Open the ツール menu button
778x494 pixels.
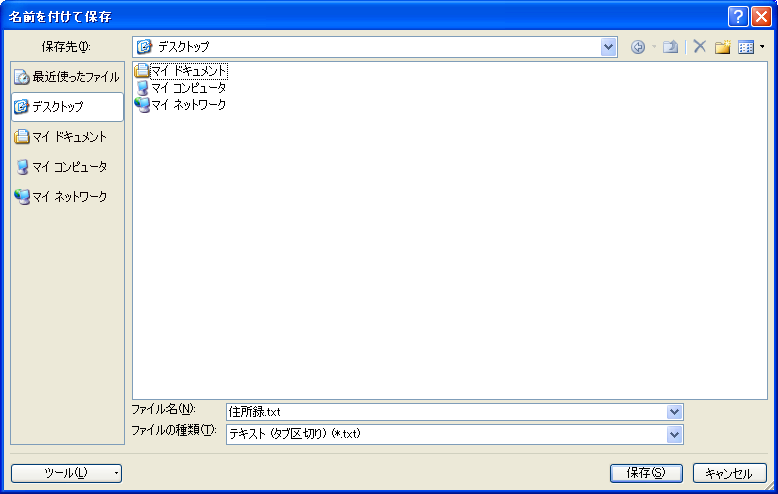tap(66, 473)
